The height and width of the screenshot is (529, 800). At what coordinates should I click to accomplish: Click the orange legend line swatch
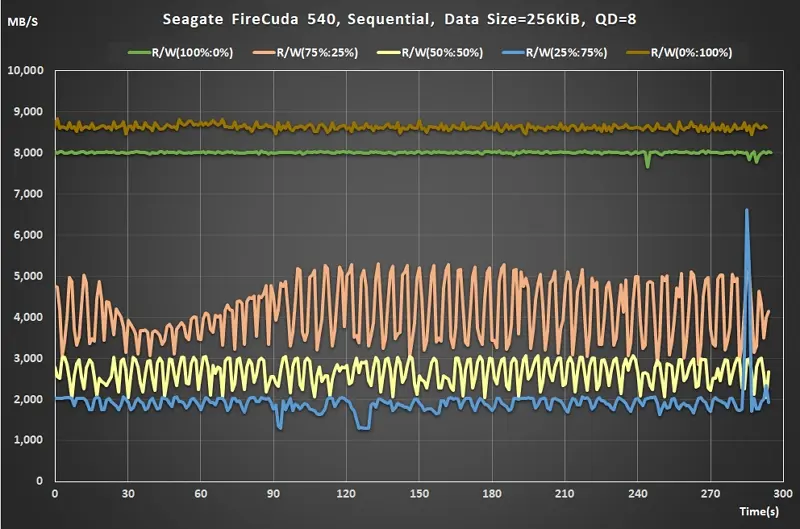264,53
